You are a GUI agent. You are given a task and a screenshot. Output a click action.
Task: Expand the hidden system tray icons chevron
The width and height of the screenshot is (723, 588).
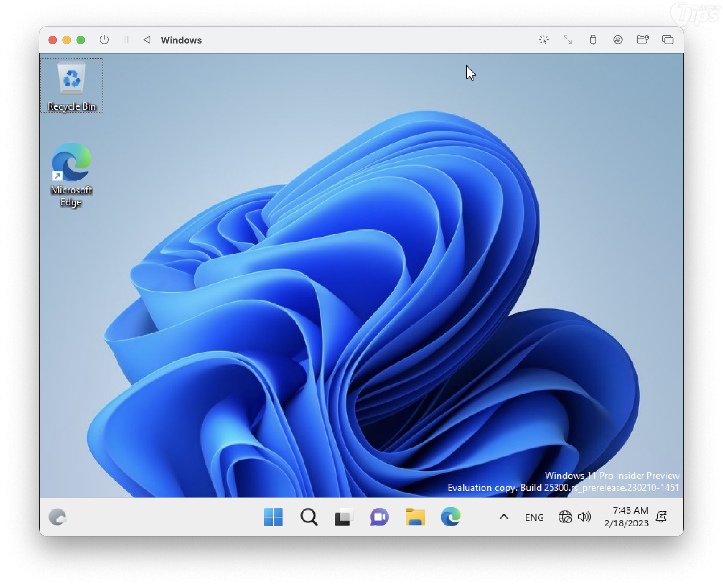[504, 517]
